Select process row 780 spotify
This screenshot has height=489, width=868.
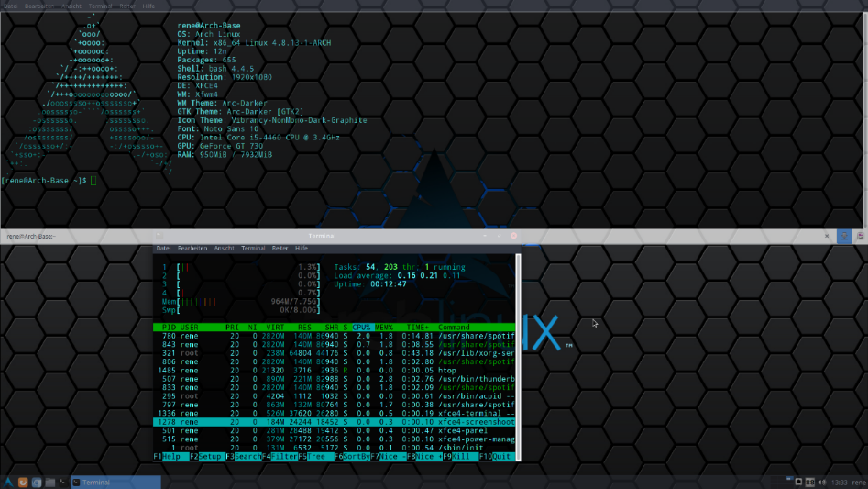335,336
